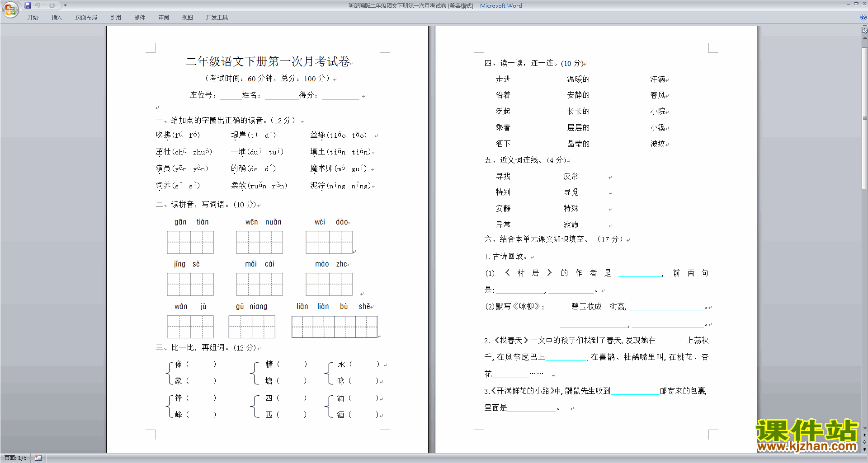Viewport: 868px width, 463px height.
Task: Open the 插入 ribbon tab
Action: click(57, 18)
